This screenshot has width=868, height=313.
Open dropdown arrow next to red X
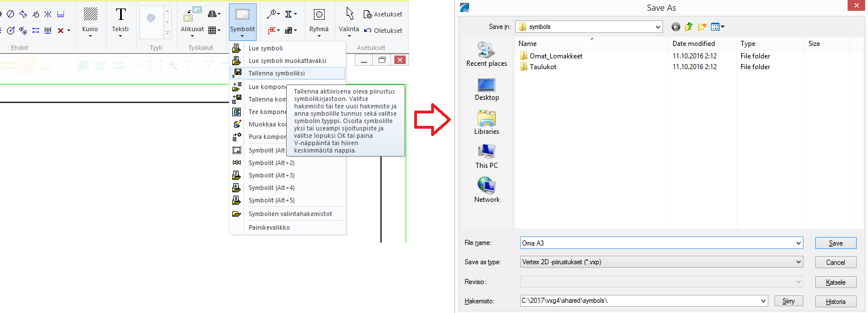click(x=69, y=31)
